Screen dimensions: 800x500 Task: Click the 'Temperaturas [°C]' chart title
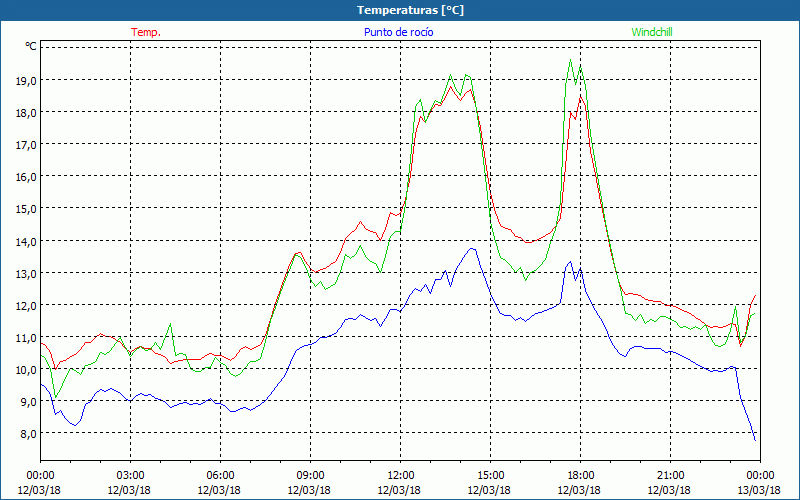click(410, 10)
